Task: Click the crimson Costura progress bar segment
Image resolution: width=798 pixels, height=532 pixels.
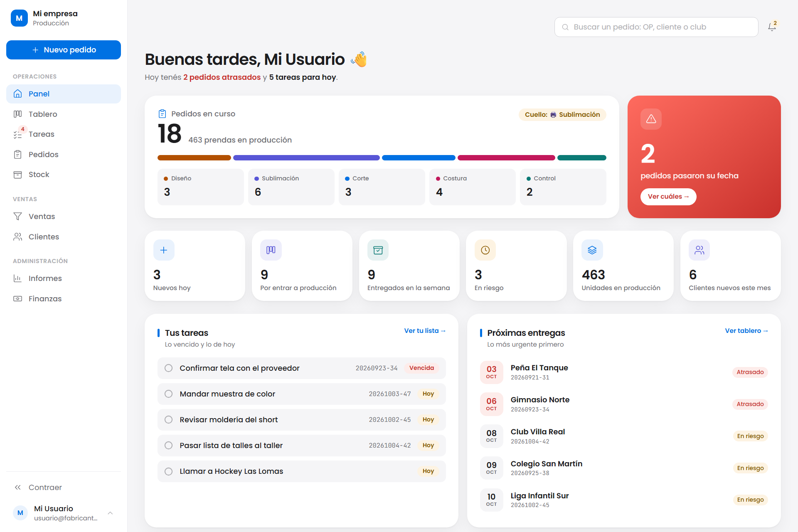Action: click(x=506, y=158)
